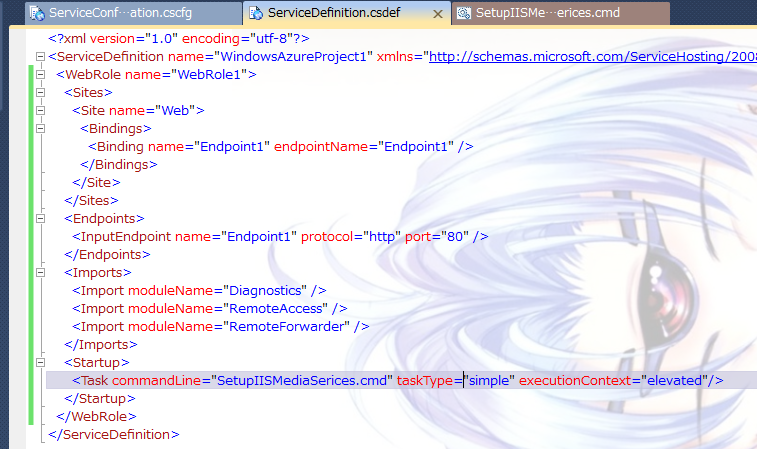This screenshot has width=757, height=449.
Task: Open the SetupIISMe...erices.cmd tab
Action: (x=561, y=13)
